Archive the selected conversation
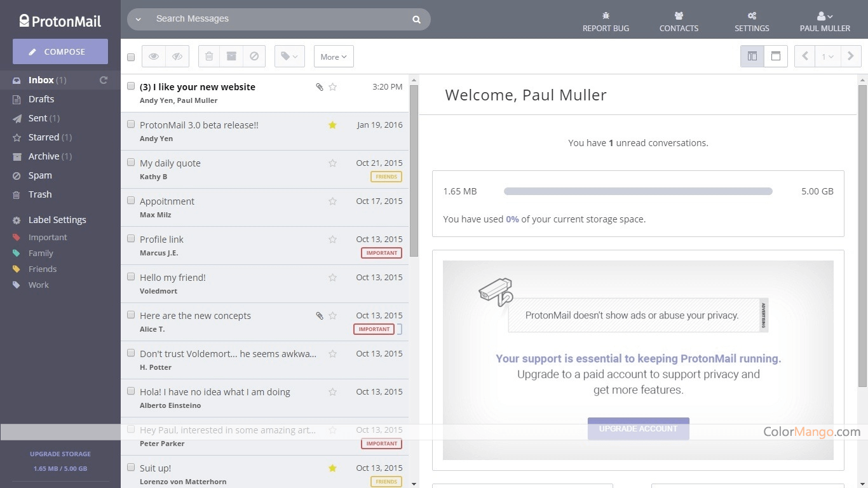 point(231,56)
